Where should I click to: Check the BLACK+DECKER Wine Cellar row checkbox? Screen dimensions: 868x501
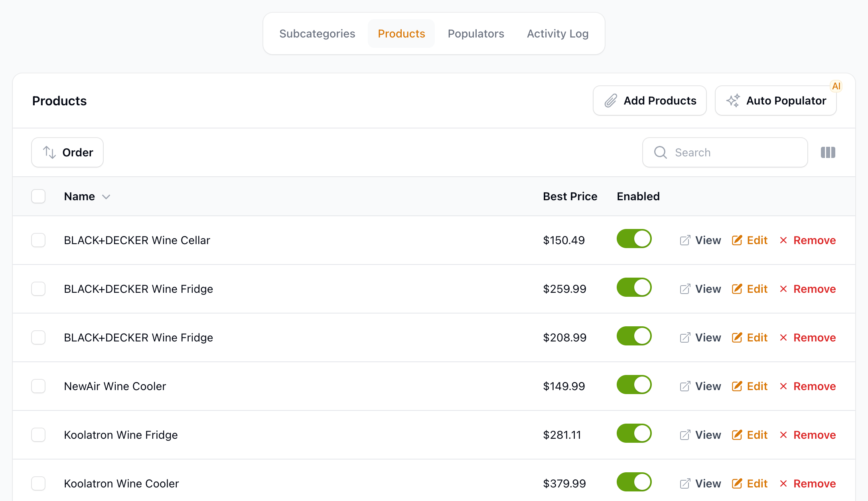click(38, 240)
